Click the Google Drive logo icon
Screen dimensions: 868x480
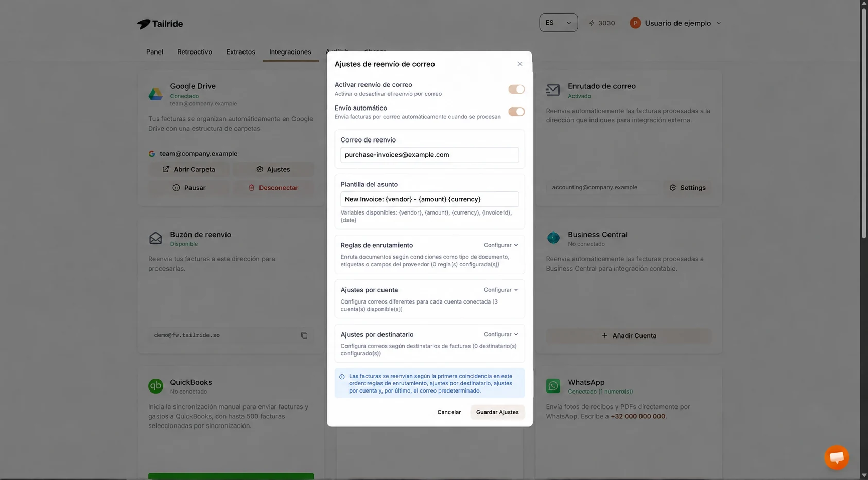pos(155,94)
